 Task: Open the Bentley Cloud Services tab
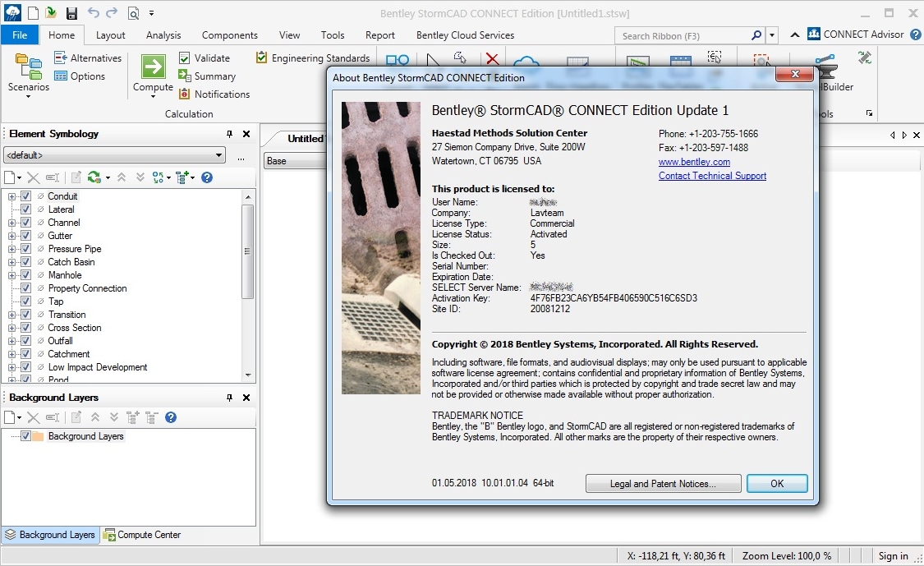465,35
